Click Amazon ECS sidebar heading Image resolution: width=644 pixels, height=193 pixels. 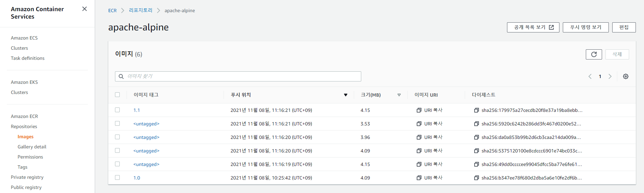24,38
